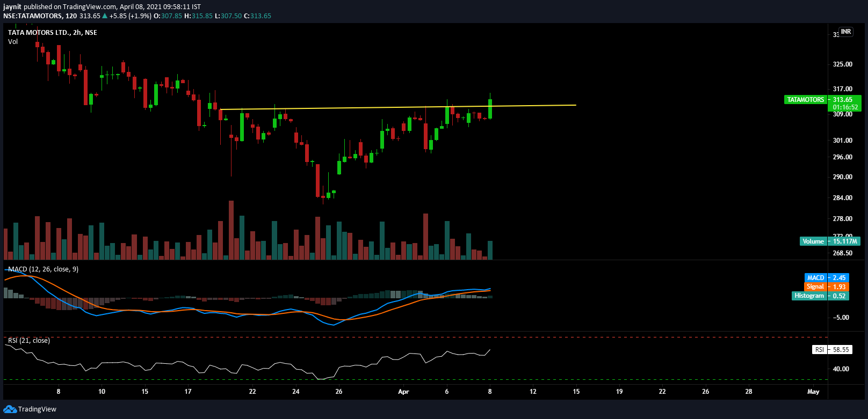Click the 24 date axis label

tap(295, 392)
